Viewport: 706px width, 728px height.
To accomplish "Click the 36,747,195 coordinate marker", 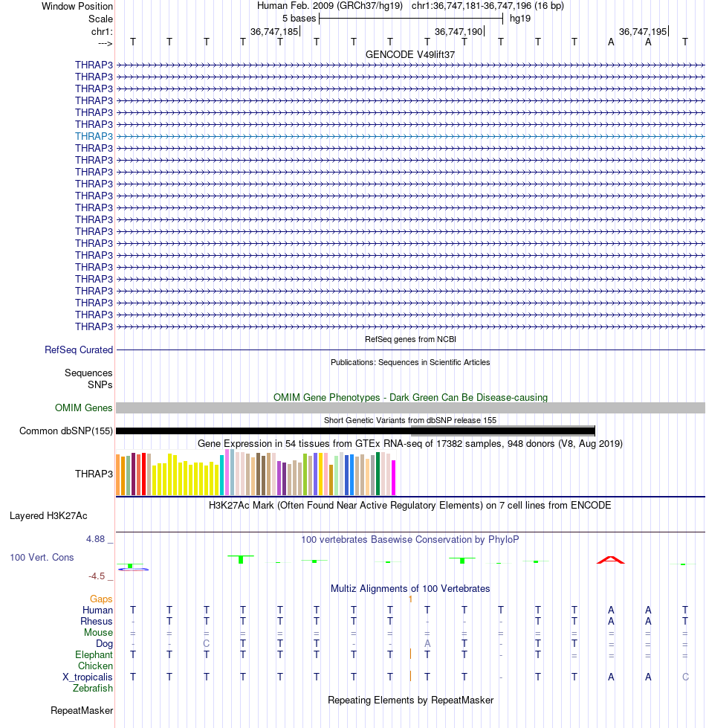I will [642, 31].
